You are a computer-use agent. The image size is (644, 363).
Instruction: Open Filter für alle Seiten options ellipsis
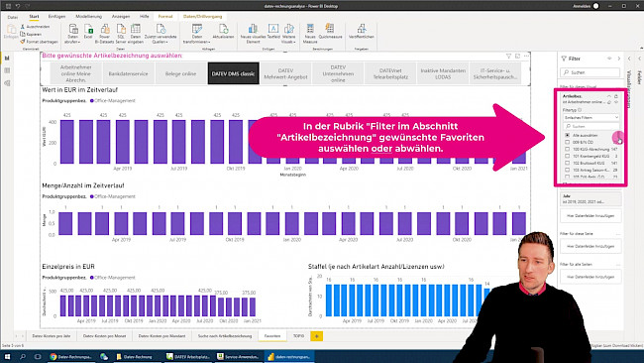pyautogui.click(x=618, y=265)
